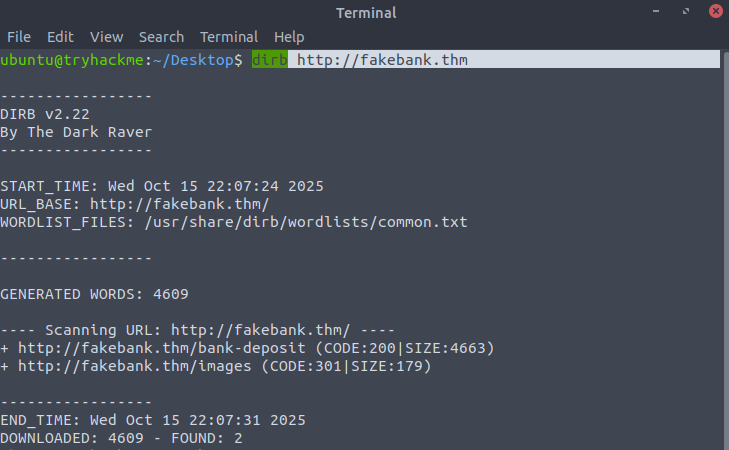
Task: Click the highlighted dirb command word
Action: point(270,60)
